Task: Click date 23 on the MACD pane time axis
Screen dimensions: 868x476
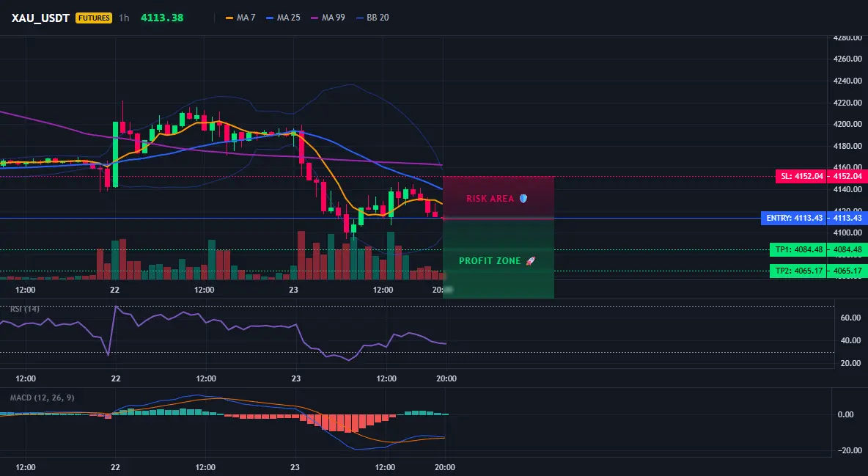Action: click(295, 467)
